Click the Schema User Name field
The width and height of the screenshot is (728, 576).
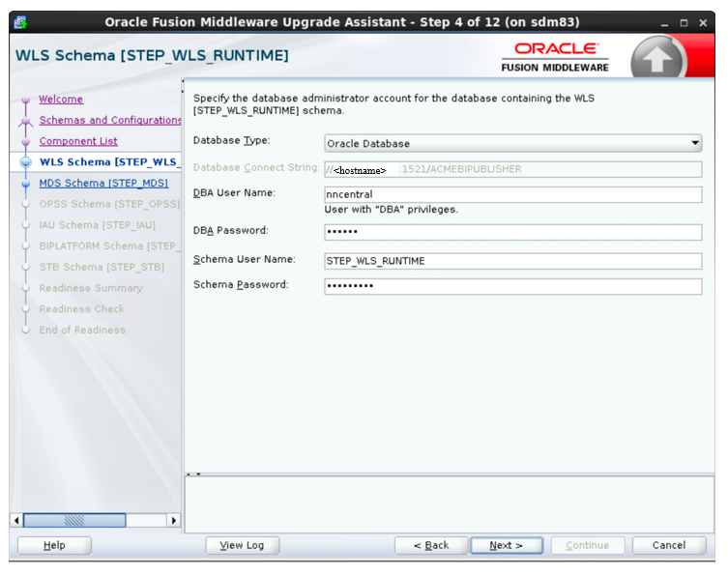point(512,261)
